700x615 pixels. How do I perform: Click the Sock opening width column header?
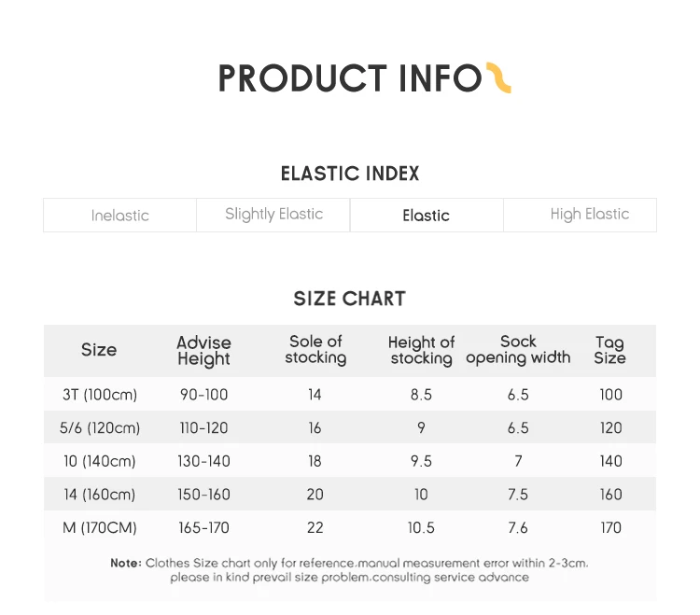point(518,350)
